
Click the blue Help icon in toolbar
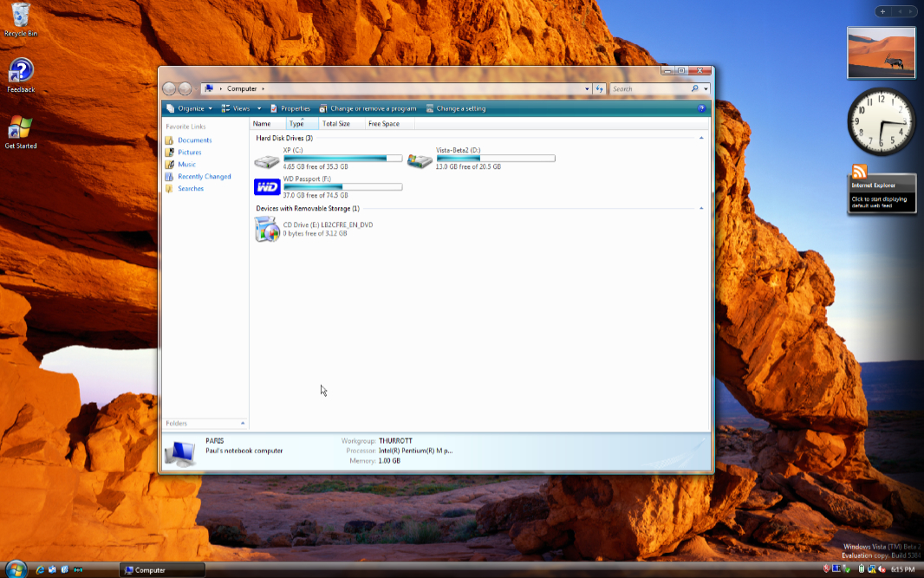[701, 108]
